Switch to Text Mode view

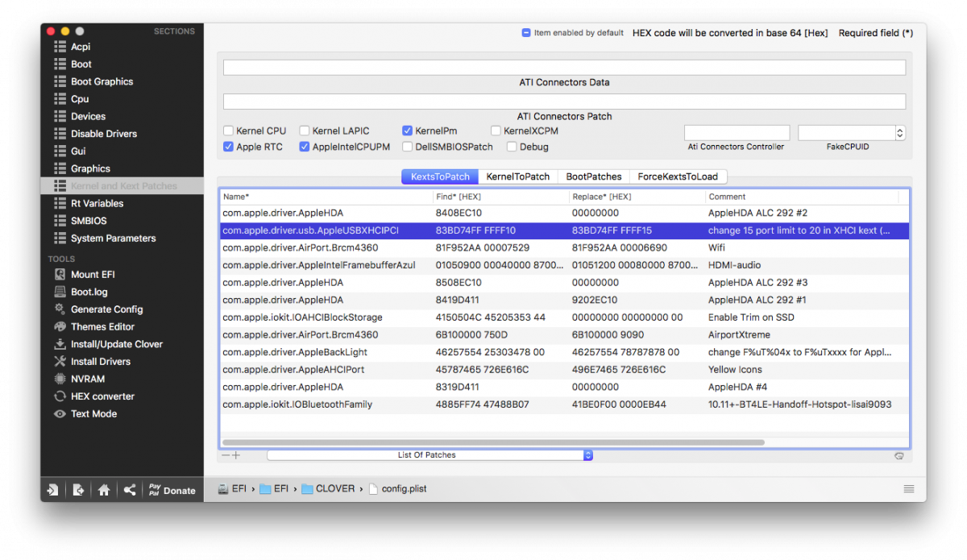(x=93, y=414)
